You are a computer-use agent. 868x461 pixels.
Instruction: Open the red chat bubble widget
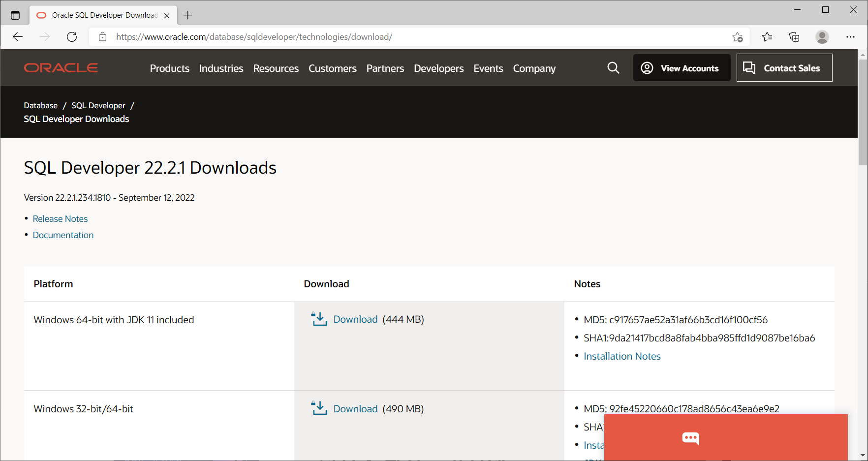726,437
